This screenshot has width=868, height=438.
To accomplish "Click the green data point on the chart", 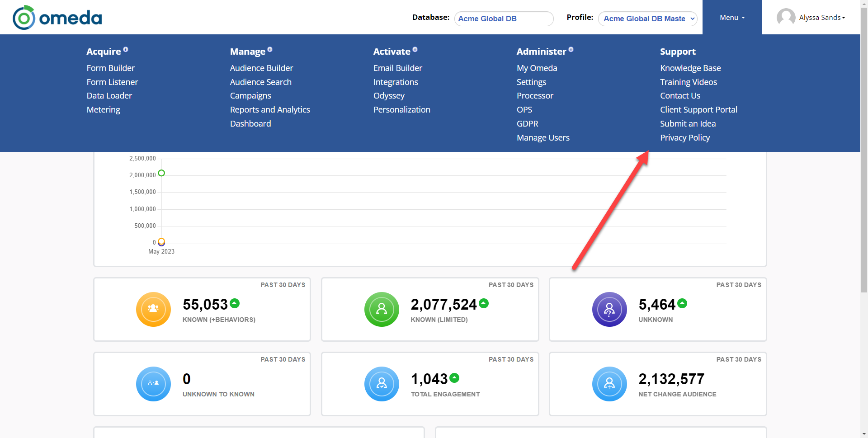I will pyautogui.click(x=161, y=173).
